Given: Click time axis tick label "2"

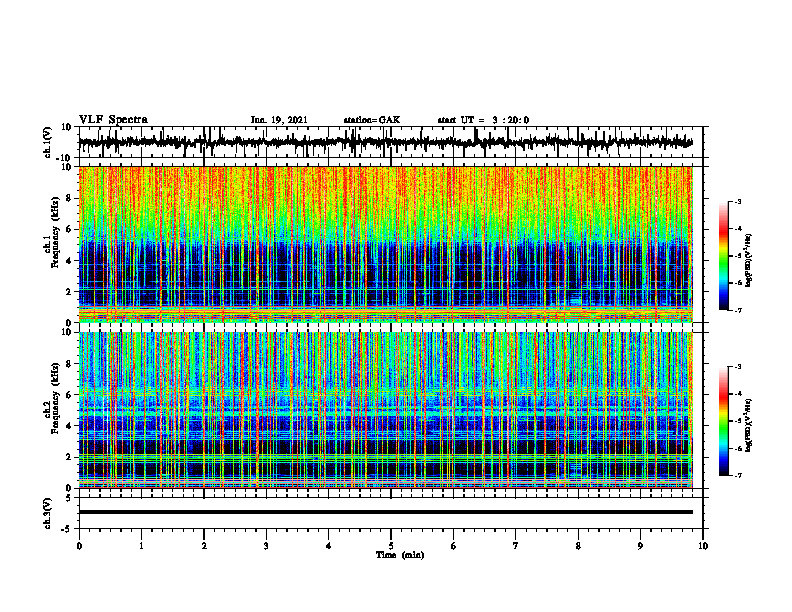Looking at the screenshot, I should (204, 546).
